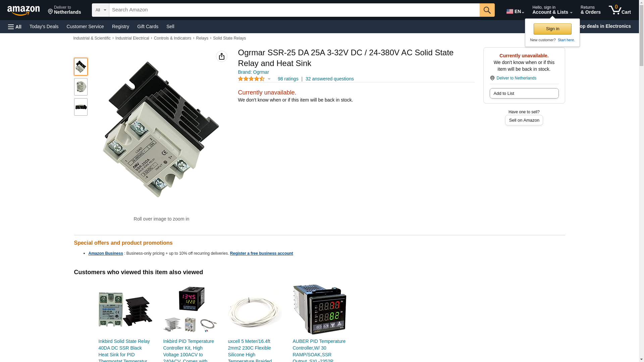644x362 pixels.
Task: Click the Amazon logo
Action: point(23,10)
